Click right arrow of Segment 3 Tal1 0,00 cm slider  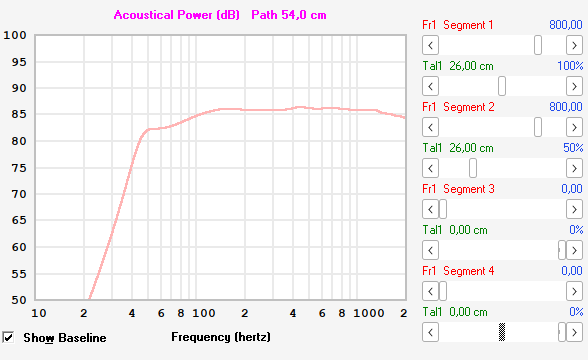pos(574,250)
